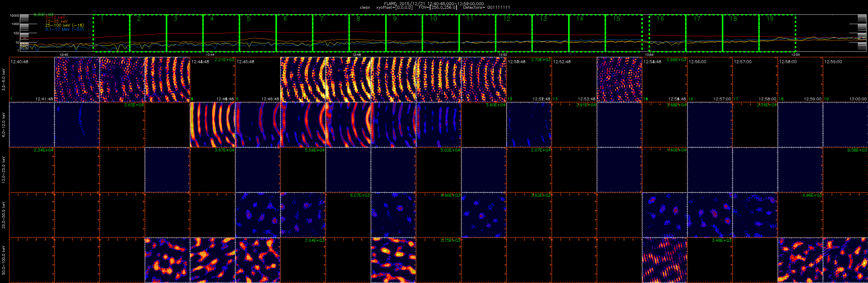View the 50.0-100.0 keV image for interval 19
This screenshot has width=868, height=283.
click(x=845, y=260)
